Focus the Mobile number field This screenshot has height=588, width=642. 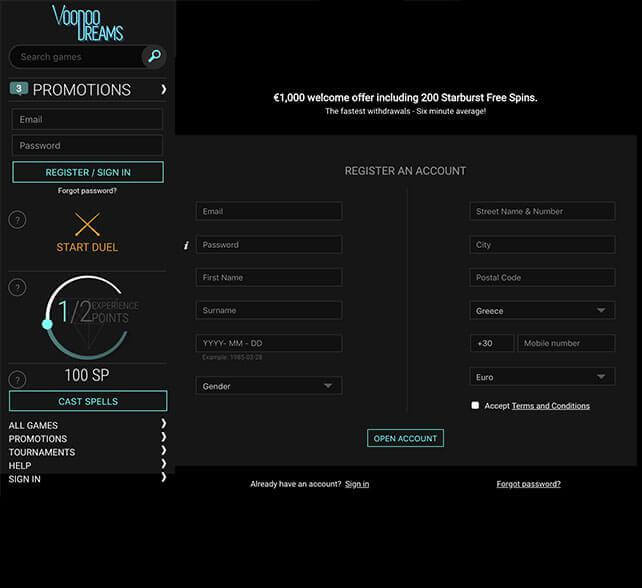coord(566,343)
